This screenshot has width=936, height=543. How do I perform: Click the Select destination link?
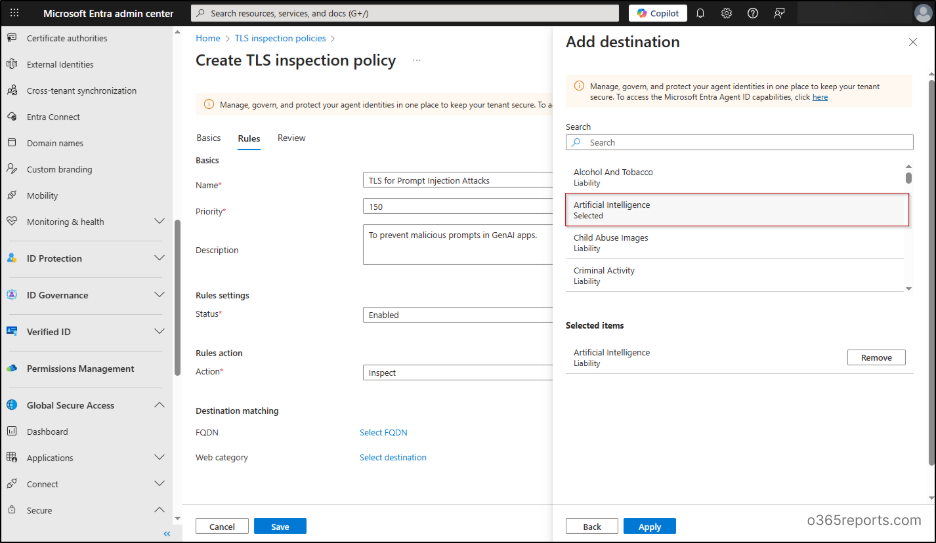(393, 457)
